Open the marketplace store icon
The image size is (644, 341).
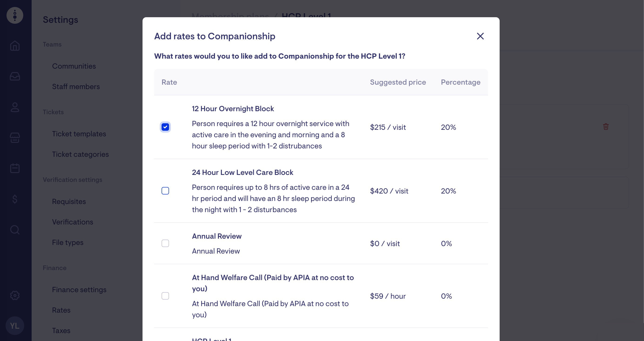15,138
